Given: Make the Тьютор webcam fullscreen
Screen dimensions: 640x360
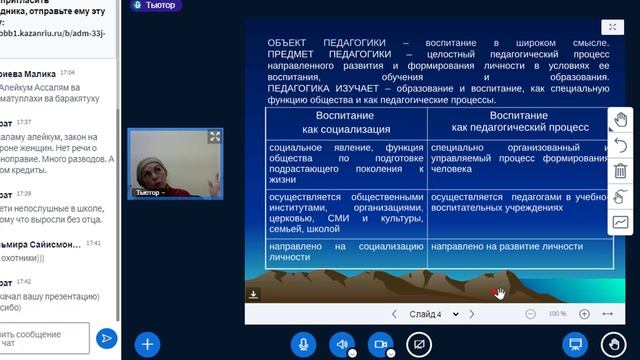Looking at the screenshot, I should 215,137.
